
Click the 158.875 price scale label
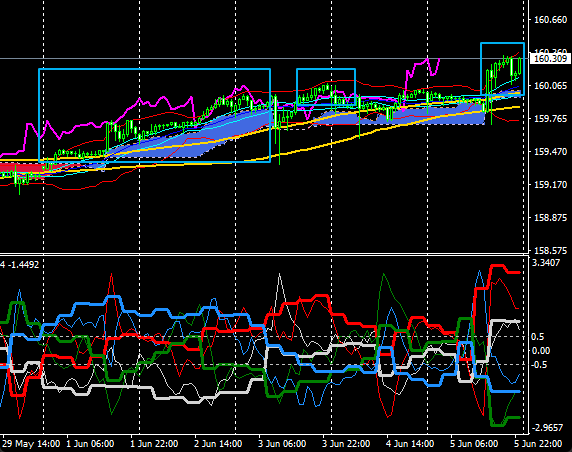pos(550,218)
